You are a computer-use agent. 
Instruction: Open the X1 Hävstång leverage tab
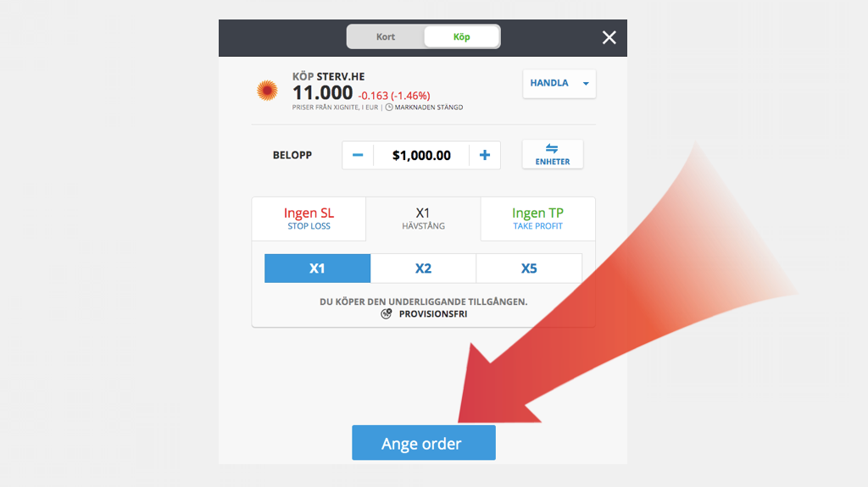coord(424,219)
